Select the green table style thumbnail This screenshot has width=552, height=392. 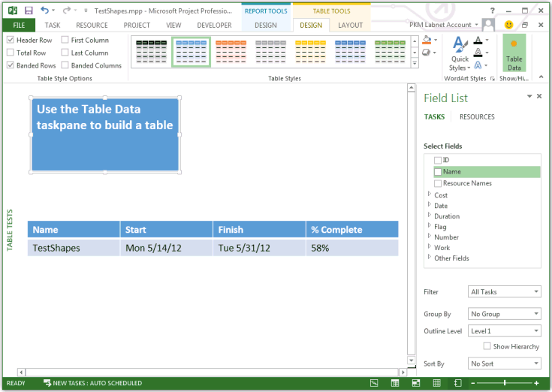click(390, 52)
